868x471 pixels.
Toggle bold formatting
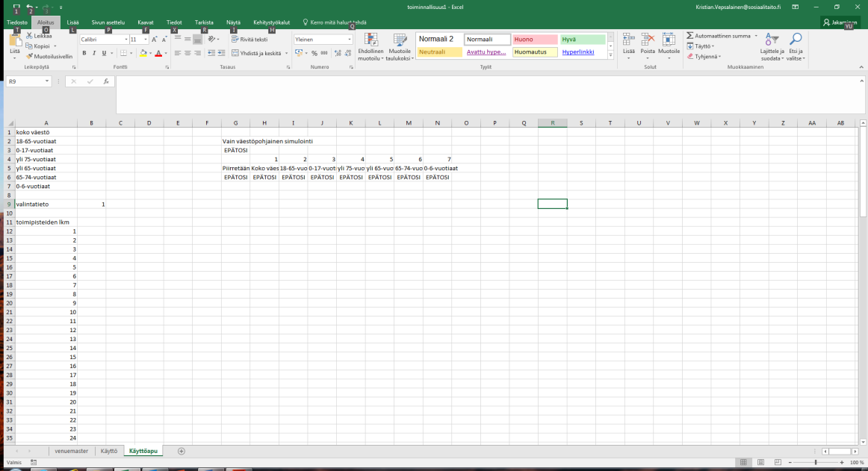(84, 53)
